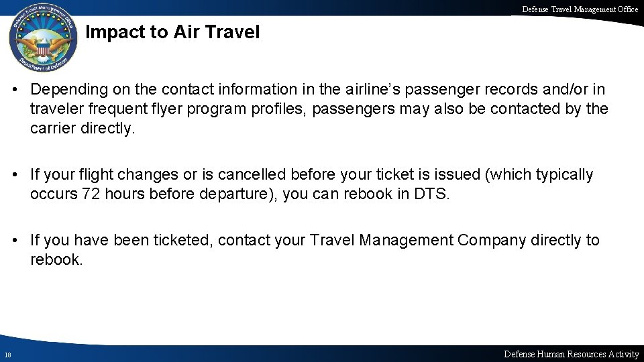This screenshot has width=644, height=362.
Task: Click the third bullet point marker
Action: coord(19,241)
